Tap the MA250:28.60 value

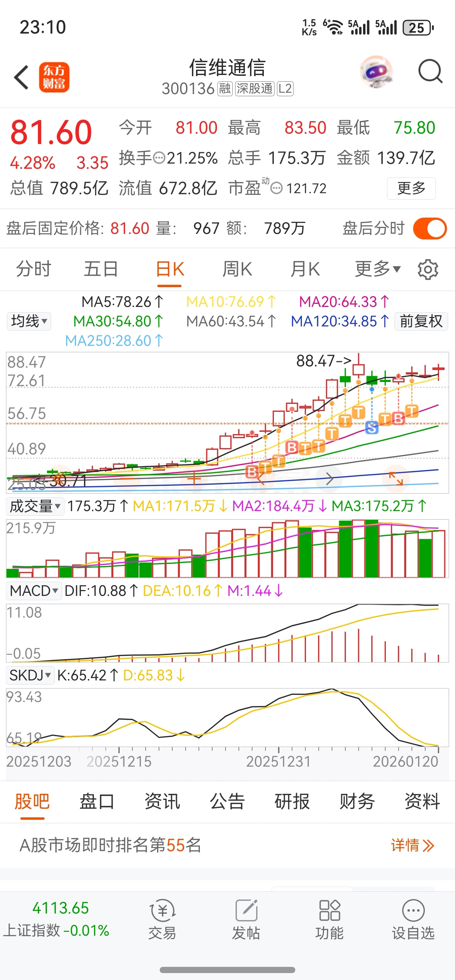point(114,341)
